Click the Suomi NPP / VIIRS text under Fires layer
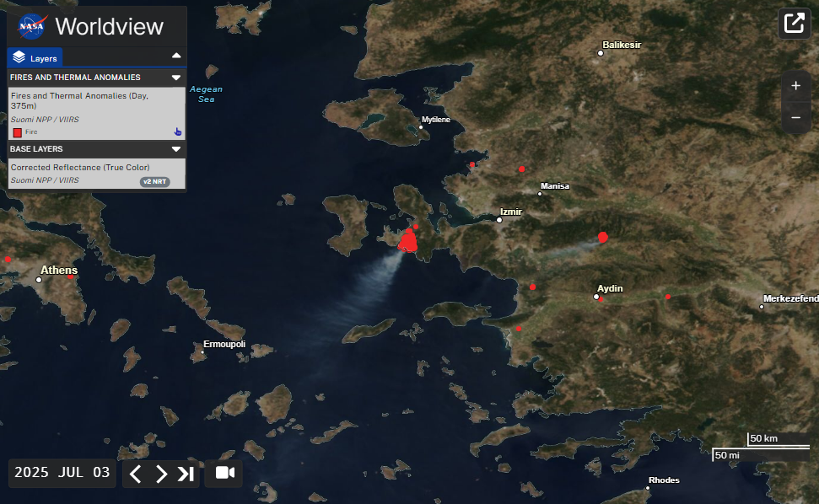This screenshot has width=819, height=504. [x=45, y=120]
